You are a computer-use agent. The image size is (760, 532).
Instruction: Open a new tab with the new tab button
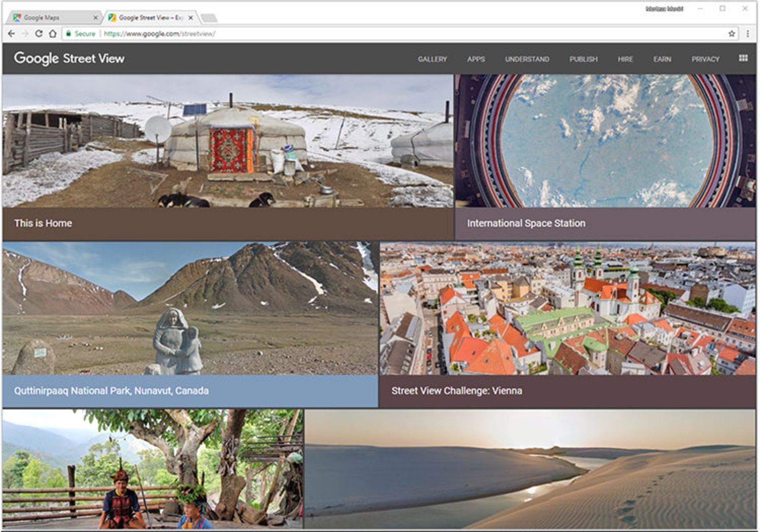click(x=209, y=18)
